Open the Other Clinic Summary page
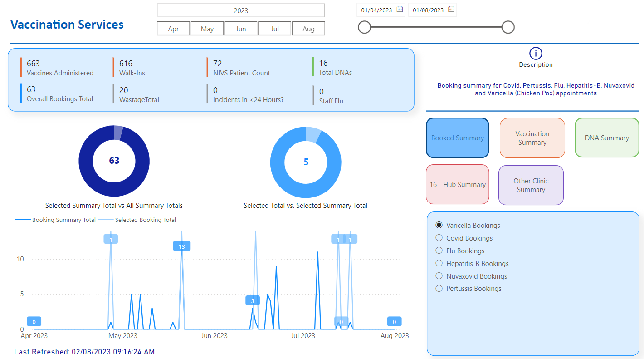This screenshot has width=644, height=359. tap(531, 185)
